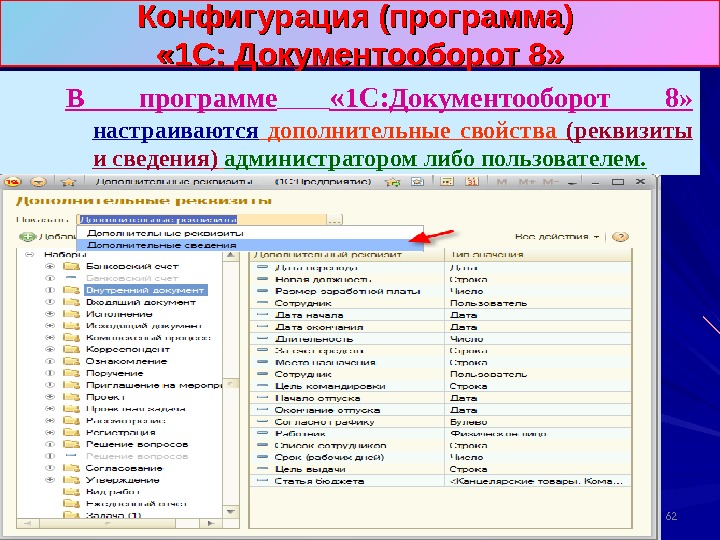Viewport: 720px width, 540px height.
Task: Click the tree horizontal scroll left arrow
Action: tap(28, 523)
